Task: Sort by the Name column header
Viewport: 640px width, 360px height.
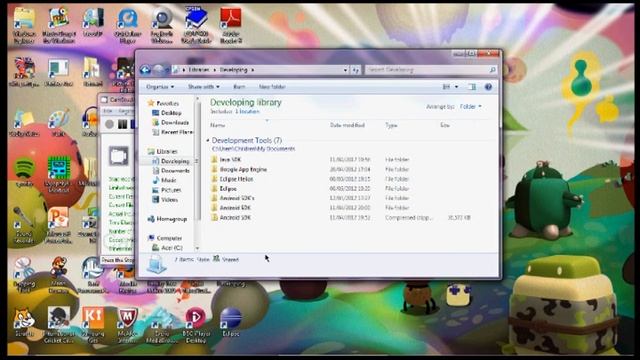Action: pyautogui.click(x=218, y=125)
